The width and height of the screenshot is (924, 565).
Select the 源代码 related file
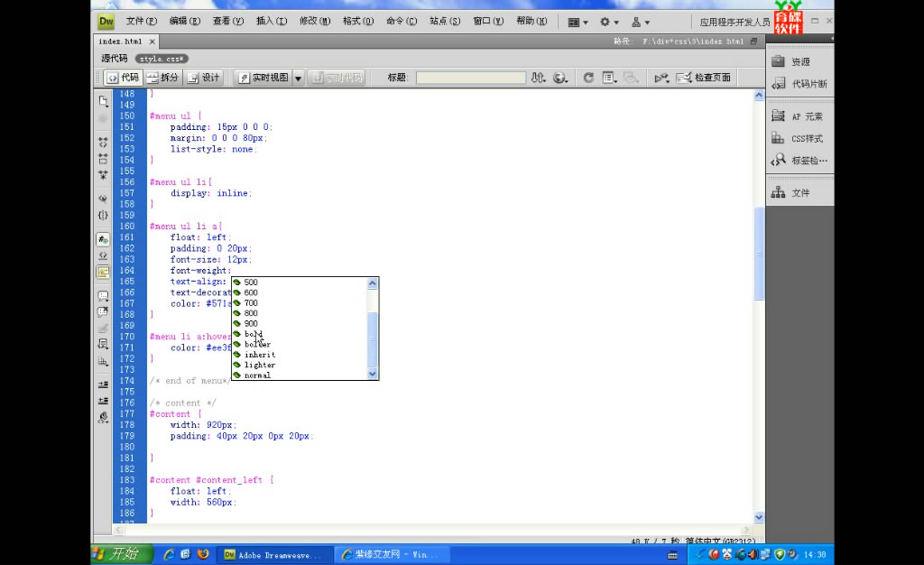pos(115,59)
